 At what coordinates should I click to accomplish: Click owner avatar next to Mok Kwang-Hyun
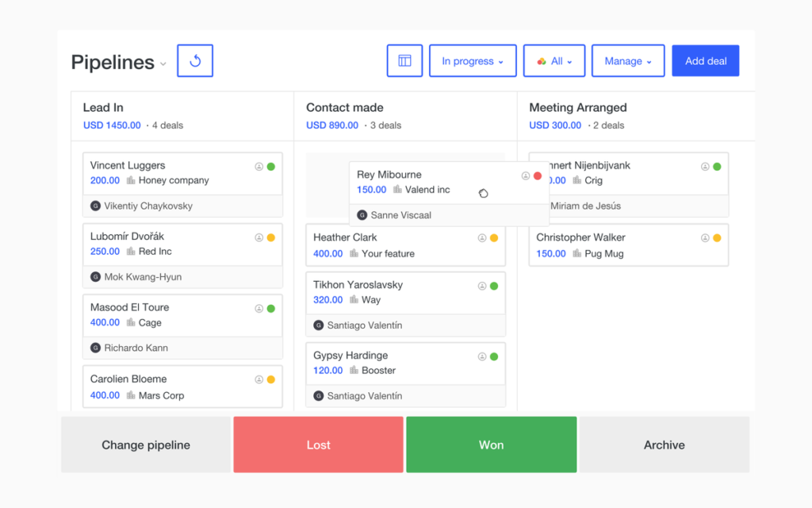(x=95, y=277)
